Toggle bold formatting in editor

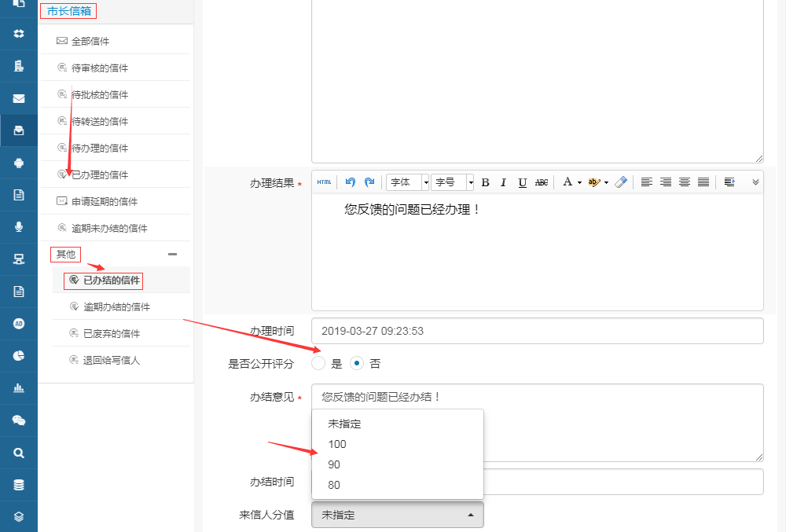coord(485,182)
